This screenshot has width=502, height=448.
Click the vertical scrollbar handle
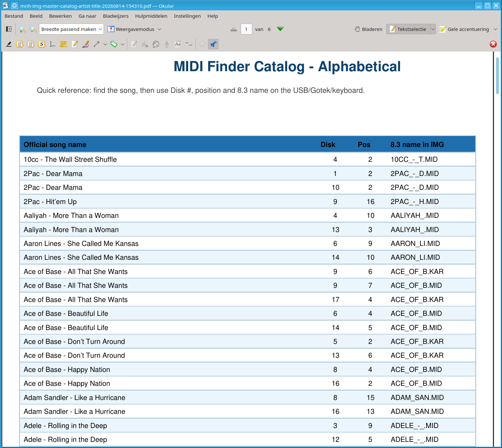click(x=497, y=75)
